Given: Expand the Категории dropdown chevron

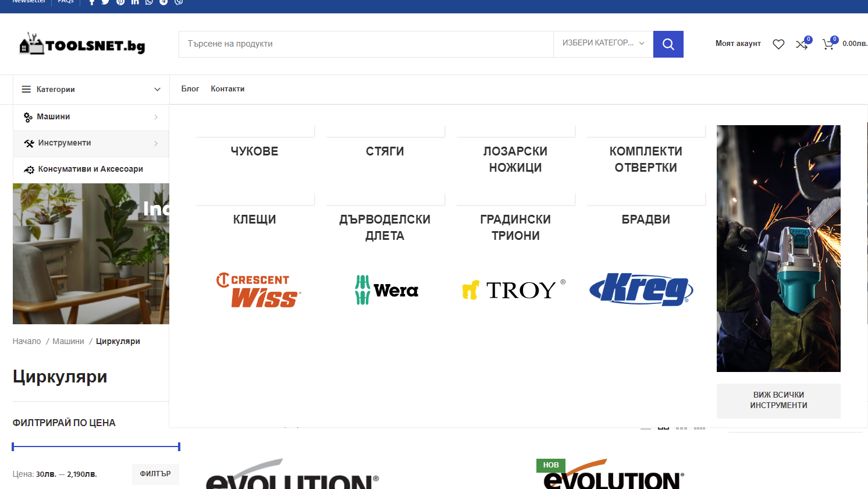Looking at the screenshot, I should (x=157, y=89).
